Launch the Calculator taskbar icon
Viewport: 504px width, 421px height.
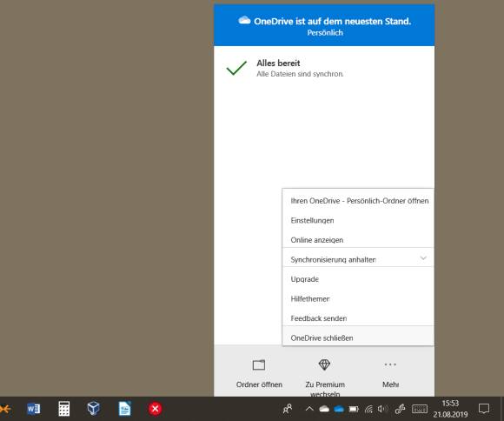(x=64, y=409)
